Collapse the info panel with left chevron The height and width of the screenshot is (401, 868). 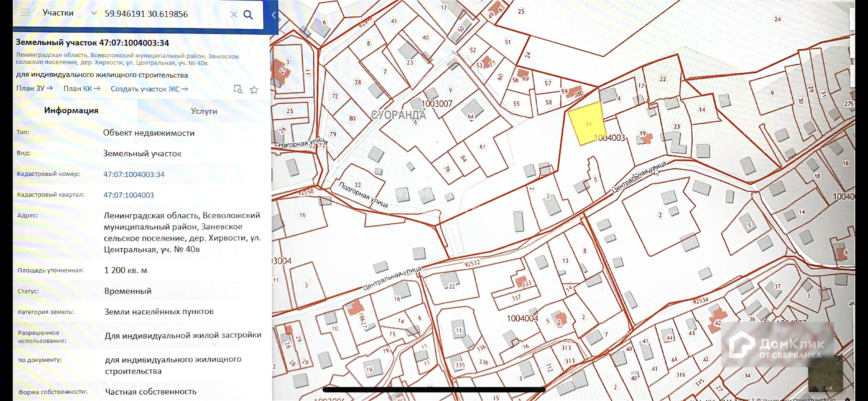(274, 15)
